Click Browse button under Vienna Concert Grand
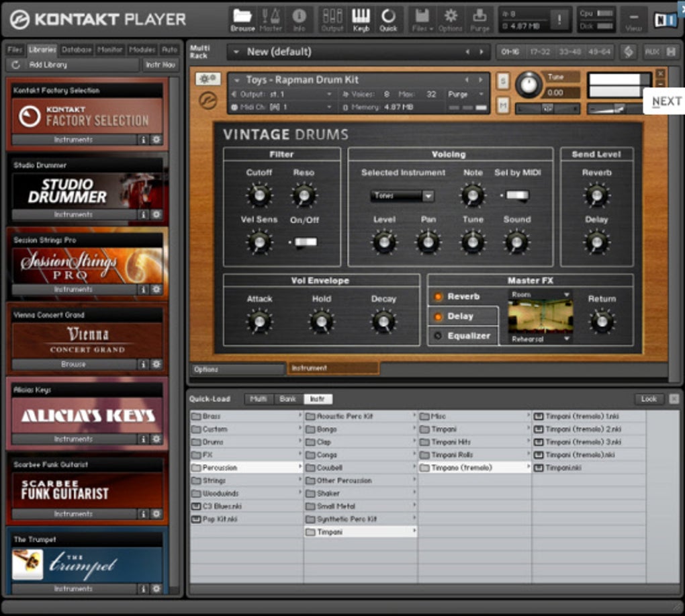685x616 pixels. coord(73,364)
